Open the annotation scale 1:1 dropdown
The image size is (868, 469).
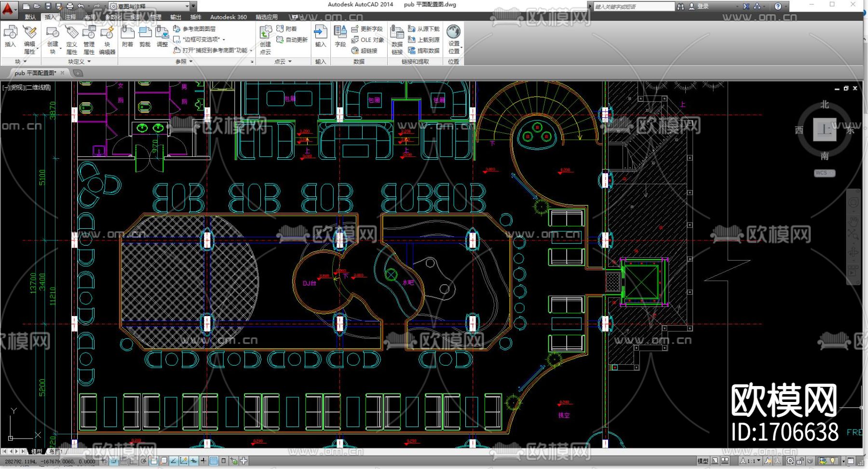pyautogui.click(x=754, y=461)
